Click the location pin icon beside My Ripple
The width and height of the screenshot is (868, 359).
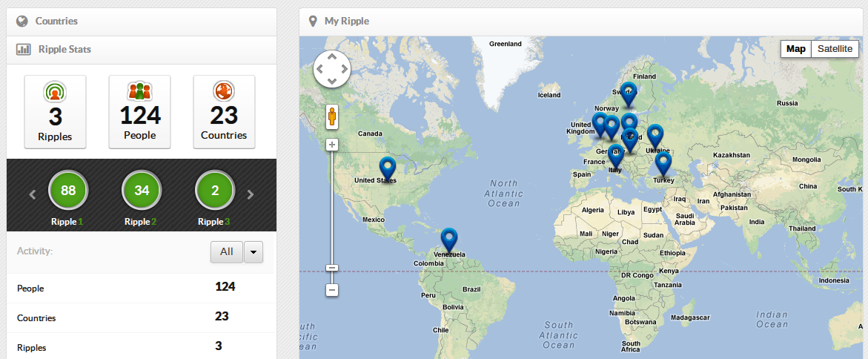[x=313, y=22]
